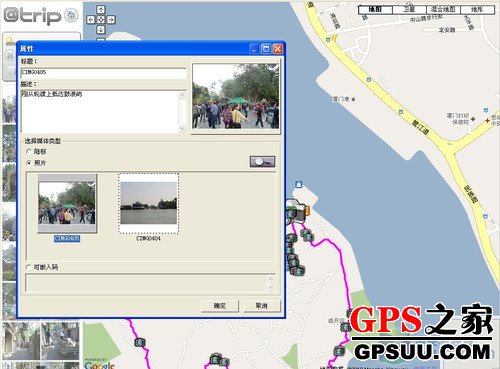Switch map view to 混合地图

tap(443, 9)
